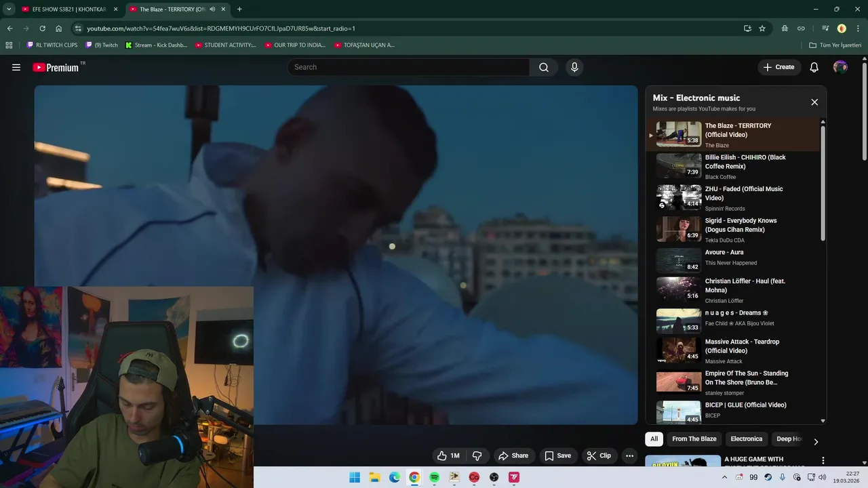
Task: Open clock showing 22:27
Action: point(848,477)
